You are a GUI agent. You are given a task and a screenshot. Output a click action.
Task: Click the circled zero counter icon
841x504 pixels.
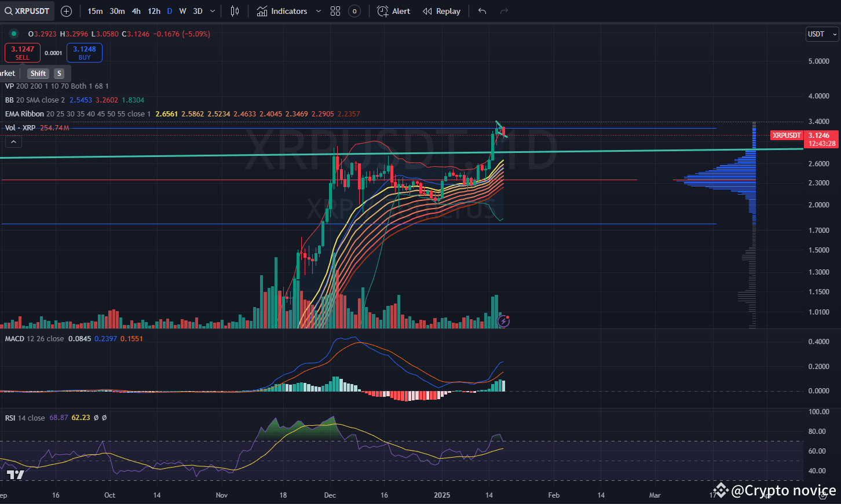353,10
